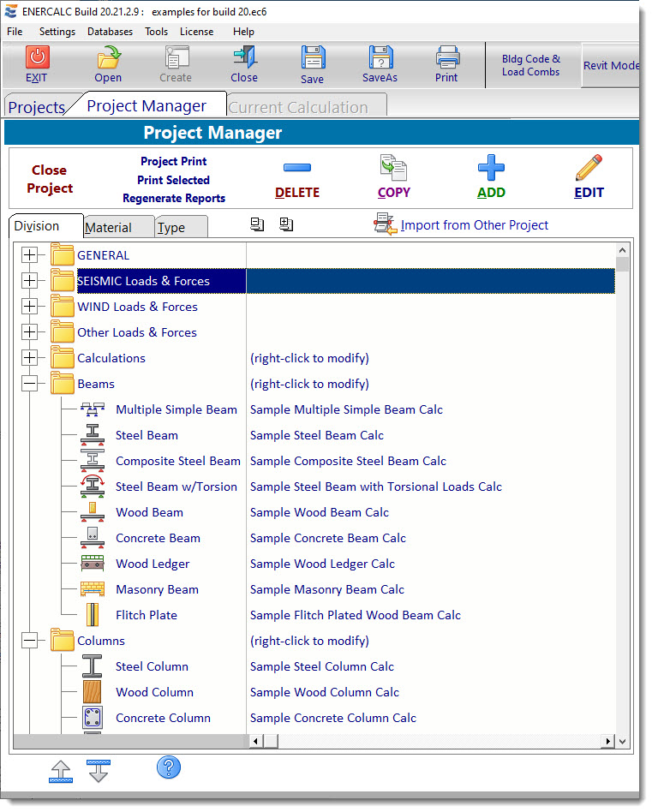Click the pencil EDIT icon
Screen dimensions: 652x812
[x=589, y=168]
